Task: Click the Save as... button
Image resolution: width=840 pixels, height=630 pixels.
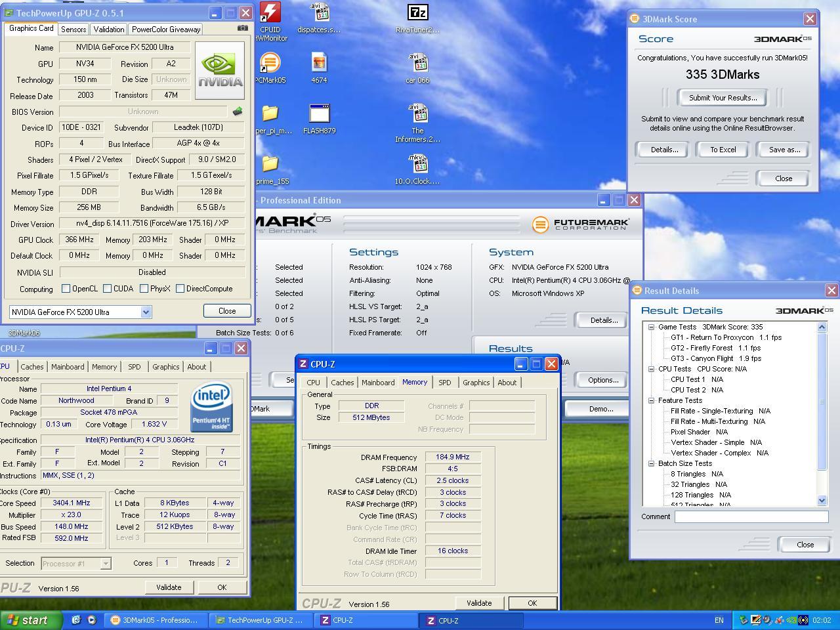Action: [784, 150]
